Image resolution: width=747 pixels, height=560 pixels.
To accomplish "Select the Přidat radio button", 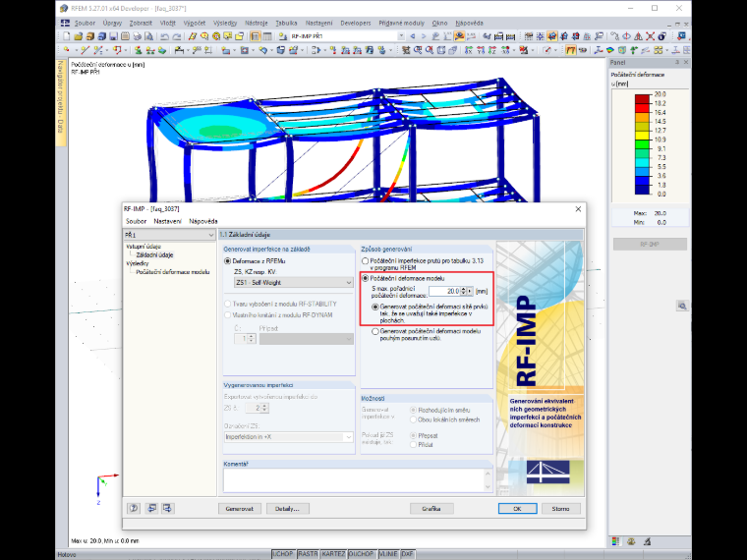I will point(414,444).
